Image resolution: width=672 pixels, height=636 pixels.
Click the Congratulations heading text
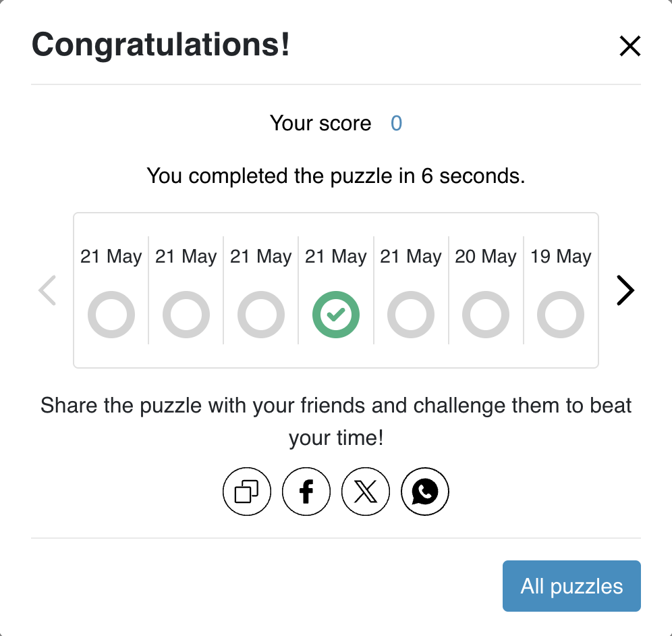point(161,45)
